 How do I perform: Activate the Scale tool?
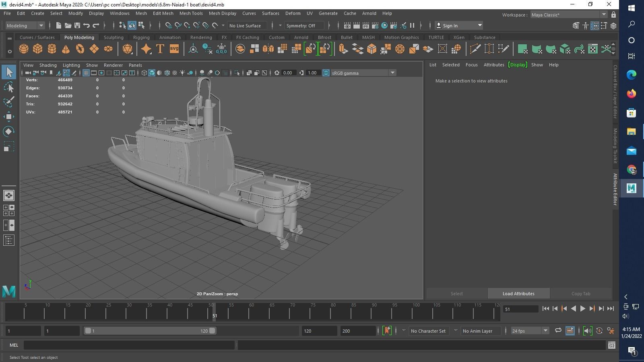[9, 146]
